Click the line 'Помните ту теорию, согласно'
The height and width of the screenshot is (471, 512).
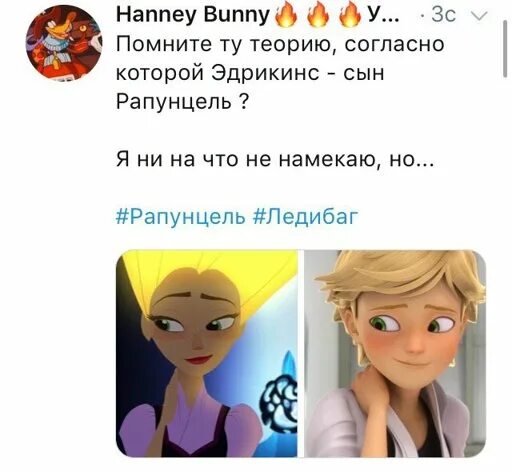point(280,45)
